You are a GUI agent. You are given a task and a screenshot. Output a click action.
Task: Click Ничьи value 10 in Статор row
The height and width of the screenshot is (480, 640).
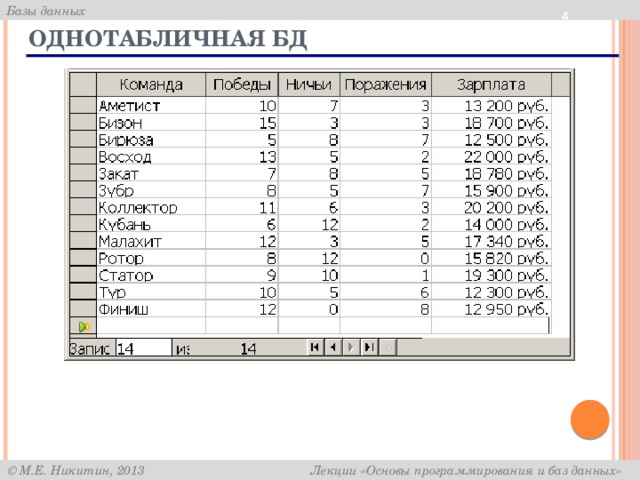pos(309,275)
